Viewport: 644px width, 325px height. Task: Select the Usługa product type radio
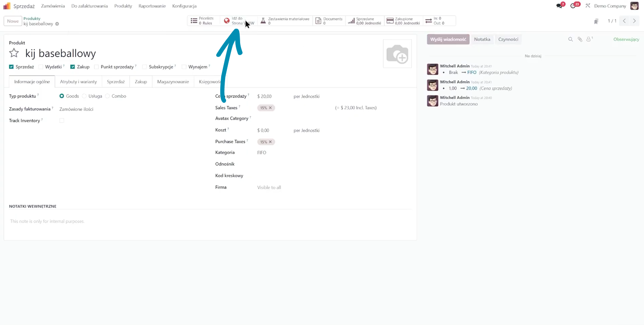click(x=84, y=96)
